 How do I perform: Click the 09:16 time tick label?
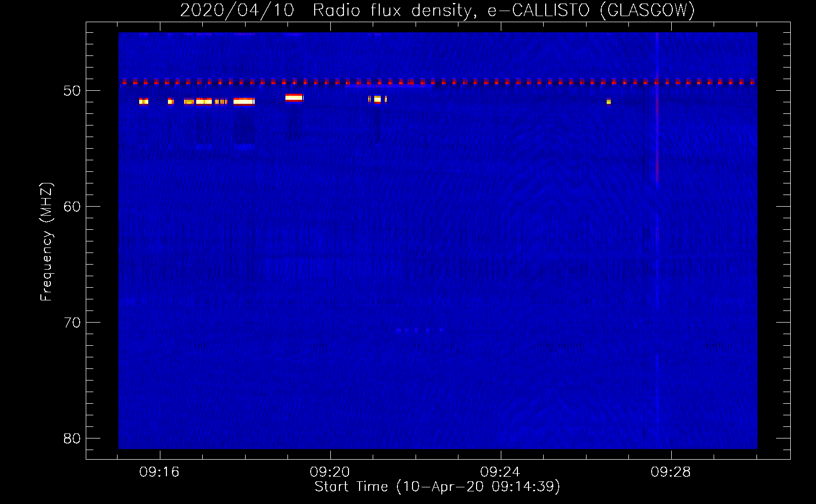pyautogui.click(x=159, y=472)
